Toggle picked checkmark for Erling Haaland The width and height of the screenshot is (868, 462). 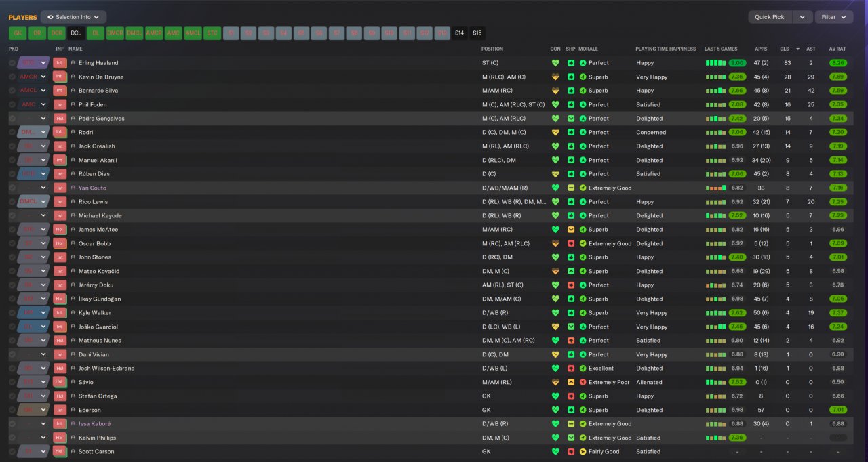pos(12,63)
